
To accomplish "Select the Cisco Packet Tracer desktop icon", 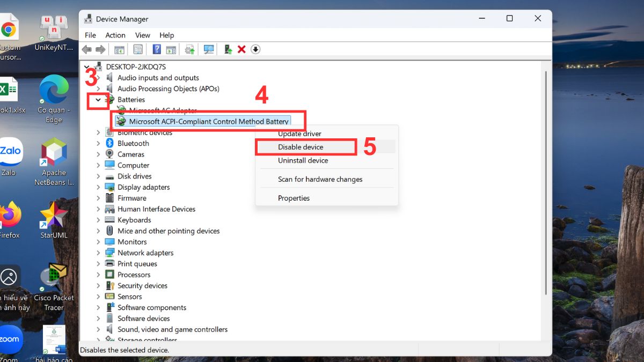I will (x=54, y=287).
